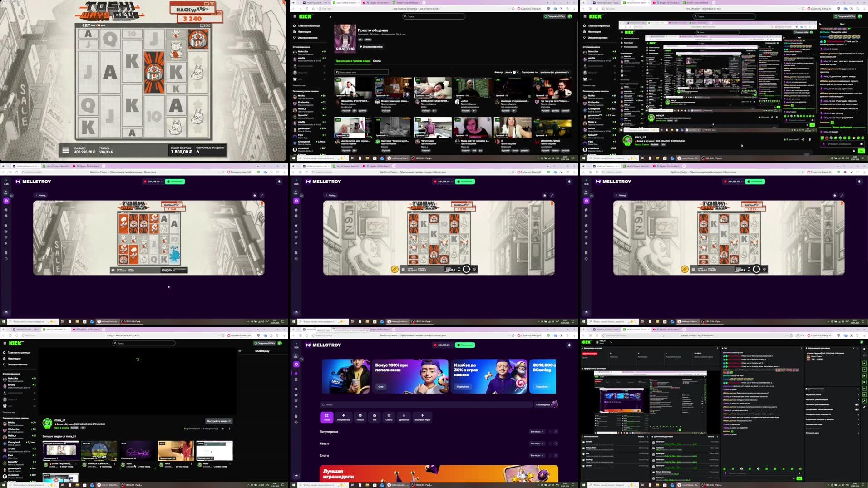Click the Настройте канал button on mira_irl VOD
Screen dimensions: 868x488
point(219,421)
